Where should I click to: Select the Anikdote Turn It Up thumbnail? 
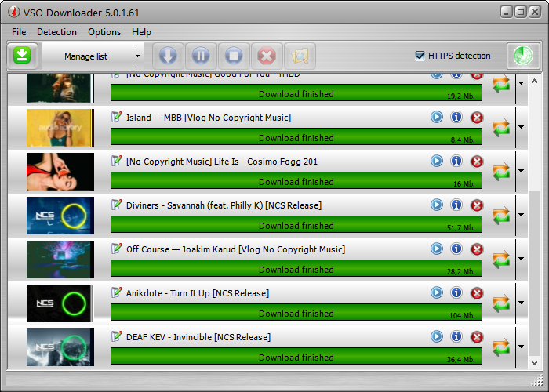(x=60, y=303)
